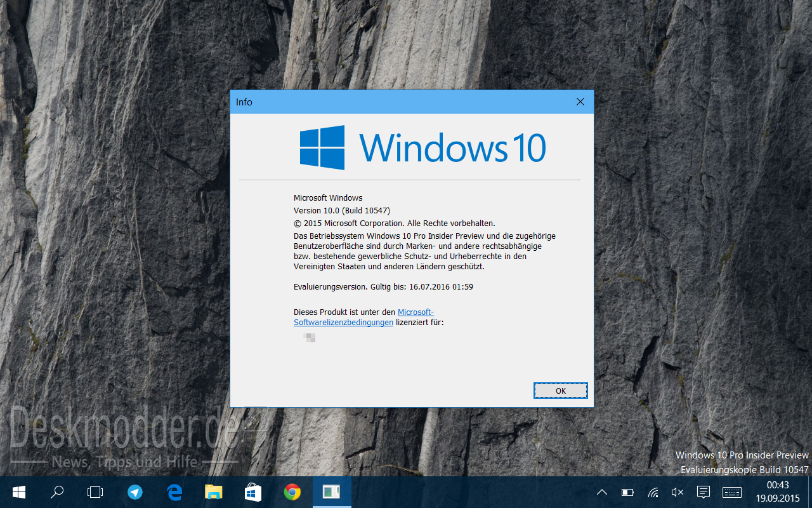Viewport: 812px width, 508px height.
Task: Show hidden tray icons chevron
Action: [x=602, y=492]
